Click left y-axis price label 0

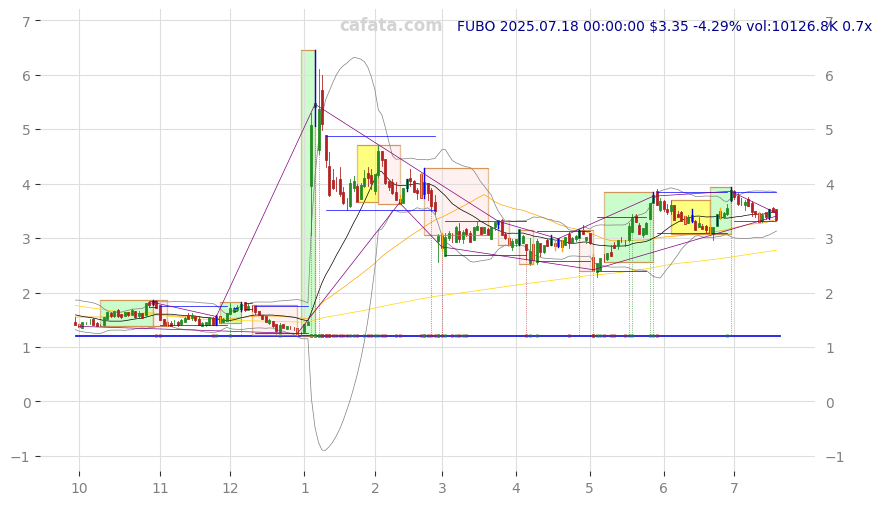[26, 402]
